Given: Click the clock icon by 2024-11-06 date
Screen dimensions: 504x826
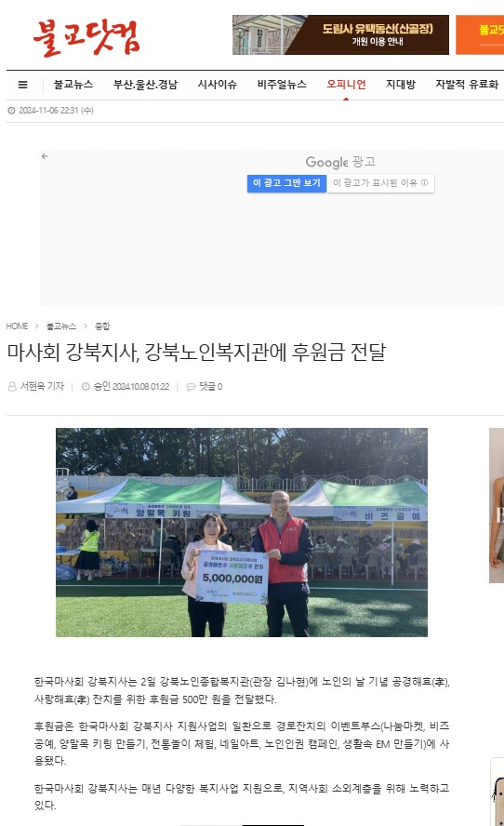Looking at the screenshot, I should coord(11,111).
